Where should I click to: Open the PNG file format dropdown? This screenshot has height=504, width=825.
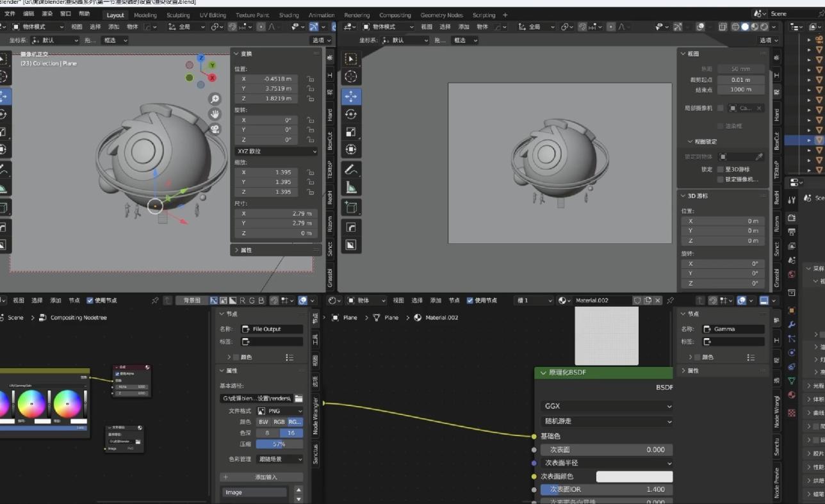280,411
